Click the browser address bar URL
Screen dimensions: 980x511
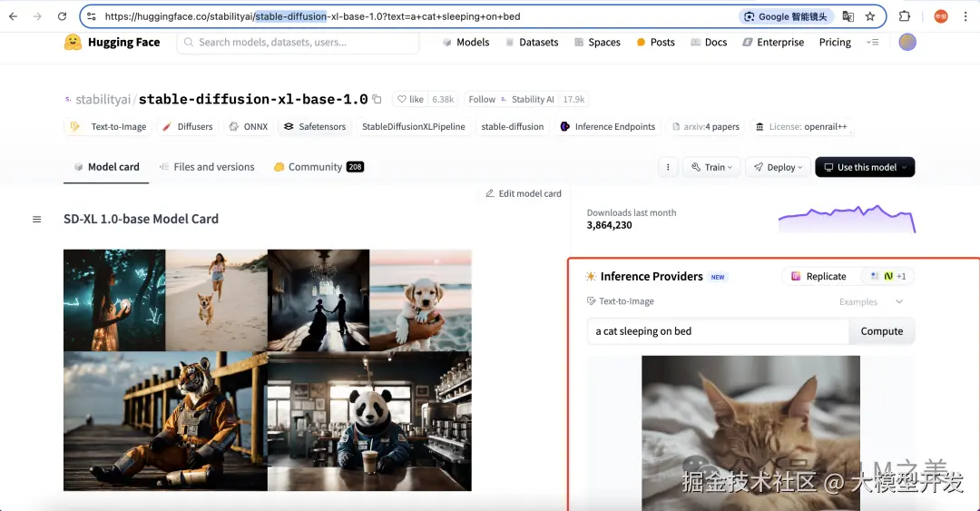pyautogui.click(x=312, y=16)
